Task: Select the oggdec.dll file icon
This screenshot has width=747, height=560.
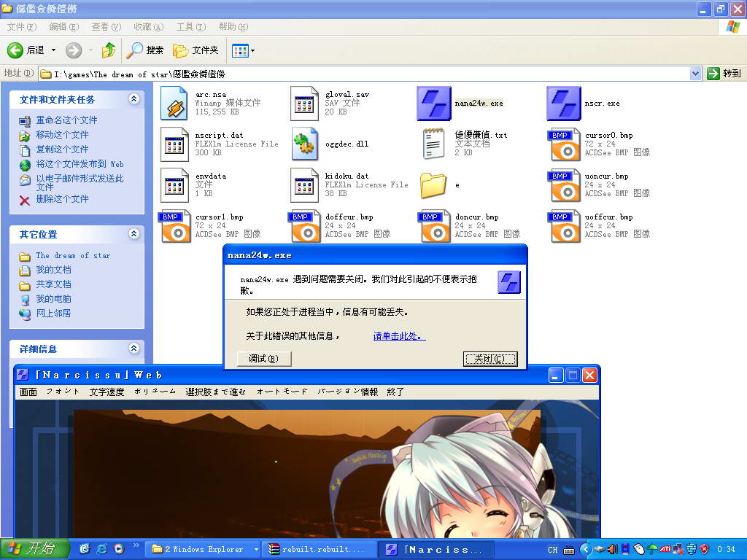Action: pyautogui.click(x=304, y=144)
